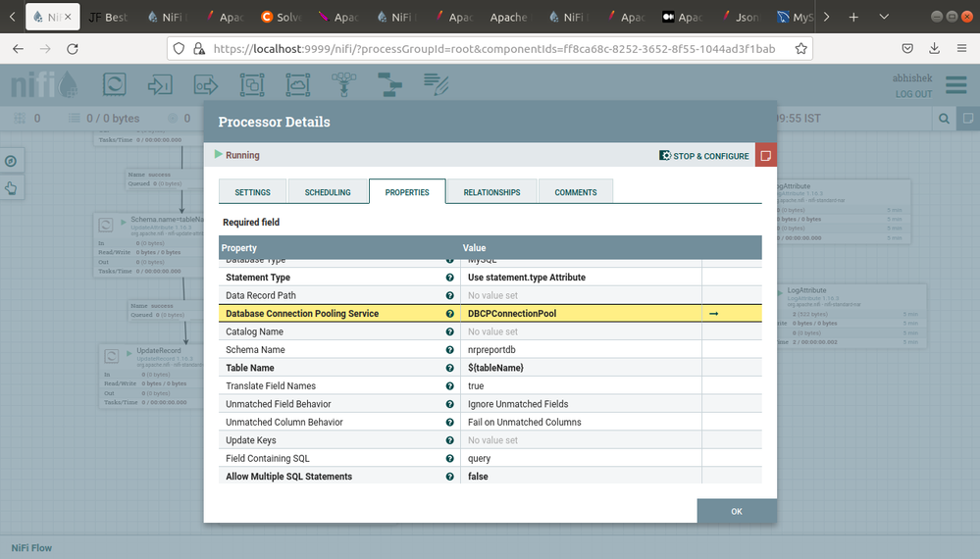
Task: Click the Template toolbar icon
Action: click(389, 84)
